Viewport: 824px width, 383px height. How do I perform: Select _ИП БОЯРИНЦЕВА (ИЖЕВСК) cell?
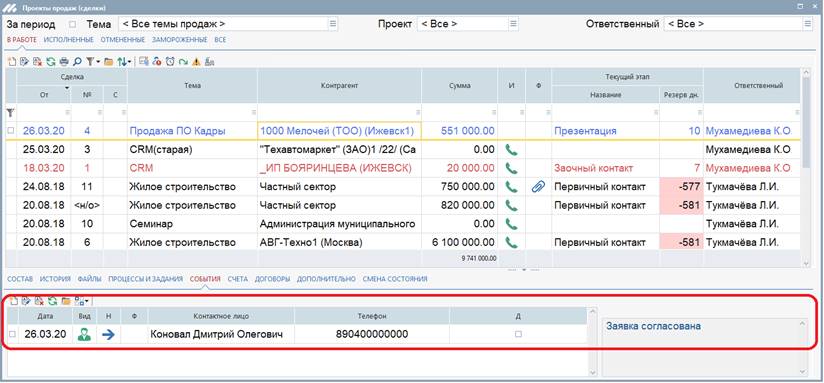point(339,168)
